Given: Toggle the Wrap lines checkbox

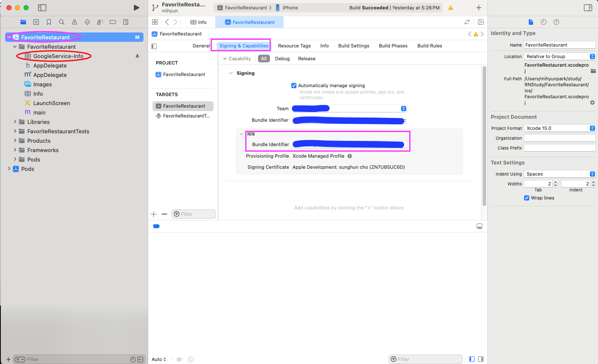Looking at the screenshot, I should coord(527,198).
